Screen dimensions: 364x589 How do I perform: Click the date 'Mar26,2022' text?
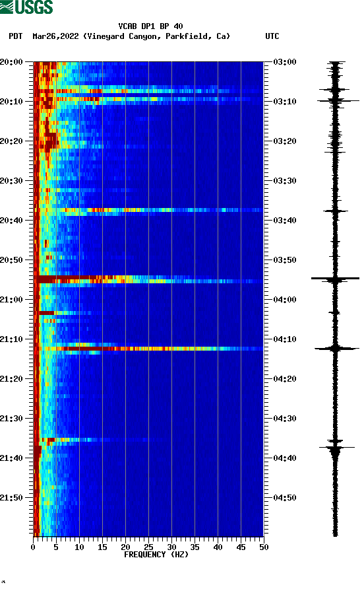[55, 36]
